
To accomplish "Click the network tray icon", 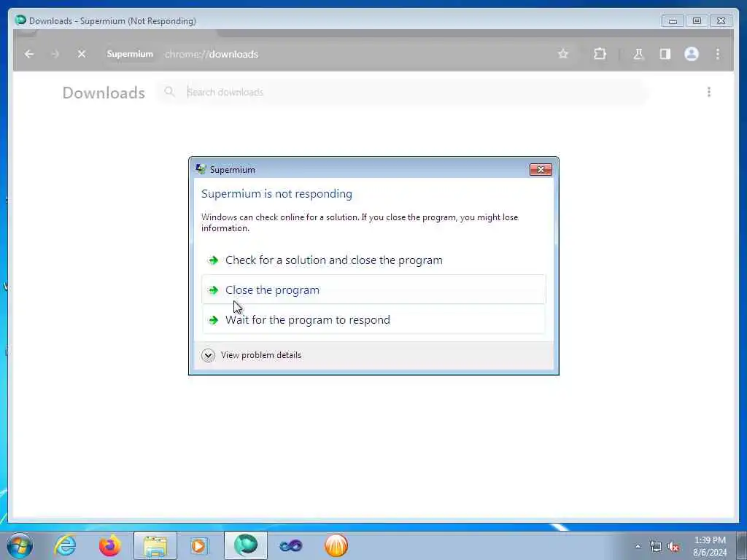I will (656, 547).
